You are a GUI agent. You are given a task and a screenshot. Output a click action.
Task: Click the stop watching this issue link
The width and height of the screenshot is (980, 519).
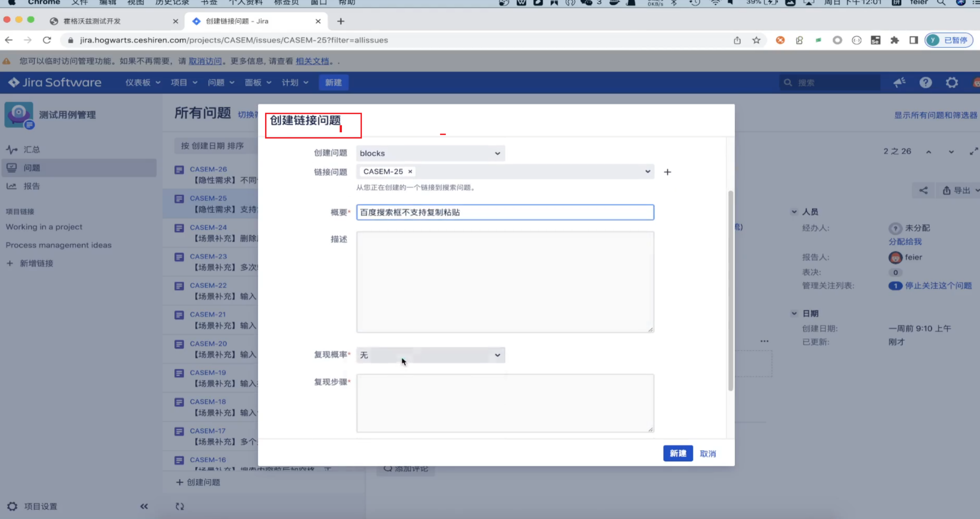(938, 285)
